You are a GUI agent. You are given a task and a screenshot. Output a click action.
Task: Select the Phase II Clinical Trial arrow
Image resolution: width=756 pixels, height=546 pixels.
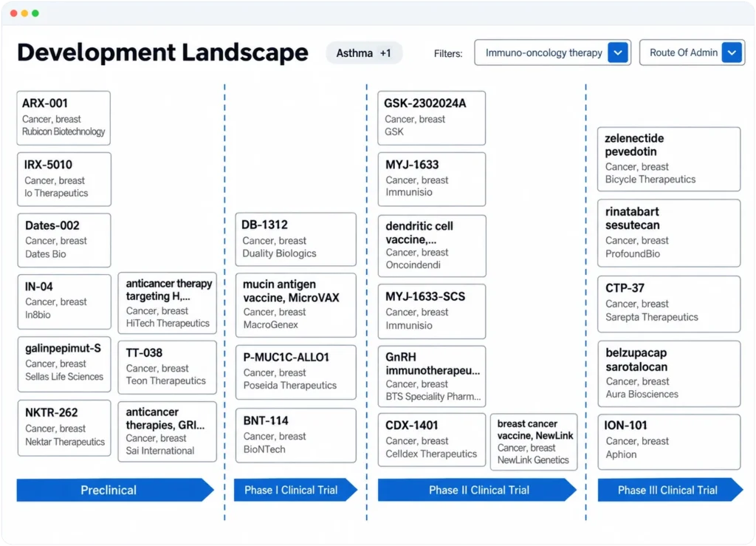pos(477,490)
